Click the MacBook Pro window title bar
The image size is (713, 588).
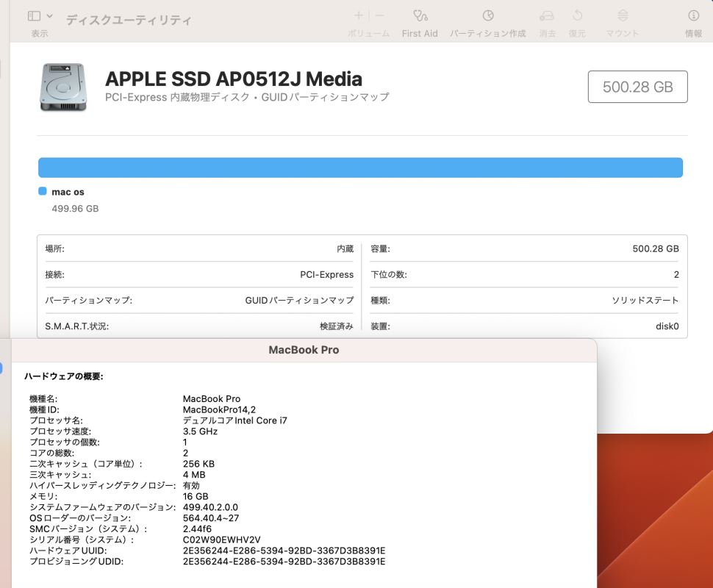[304, 350]
